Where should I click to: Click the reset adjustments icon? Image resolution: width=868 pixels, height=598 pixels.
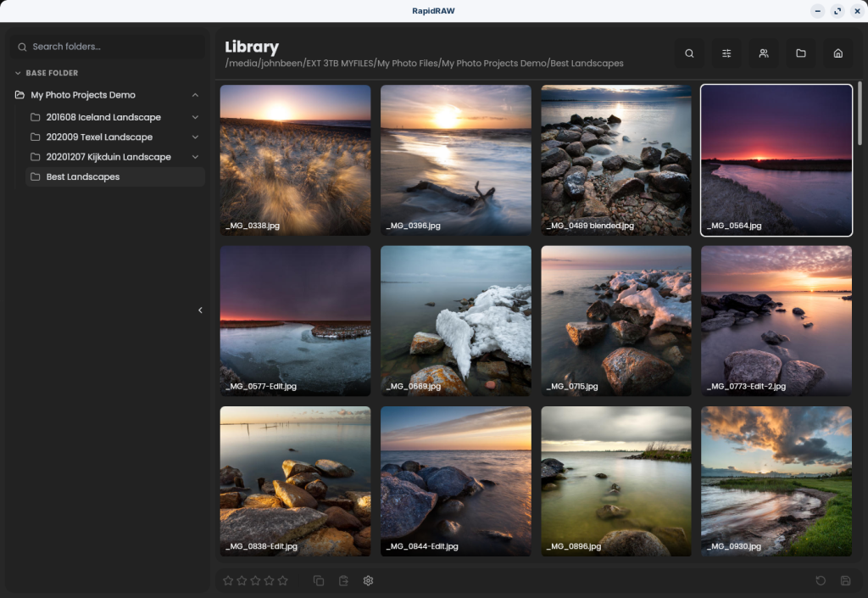[x=821, y=581]
